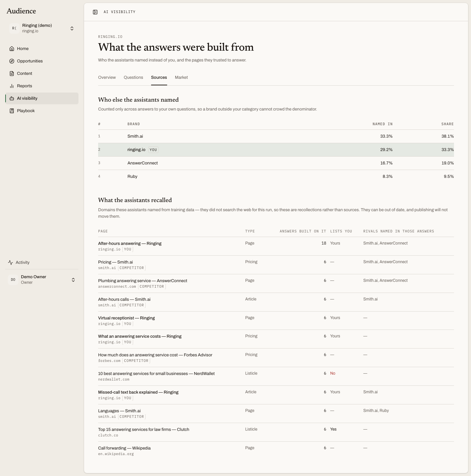Click Smith.ai, Ruby rivals cell
Screen dimensions: 471x476
[x=376, y=411]
